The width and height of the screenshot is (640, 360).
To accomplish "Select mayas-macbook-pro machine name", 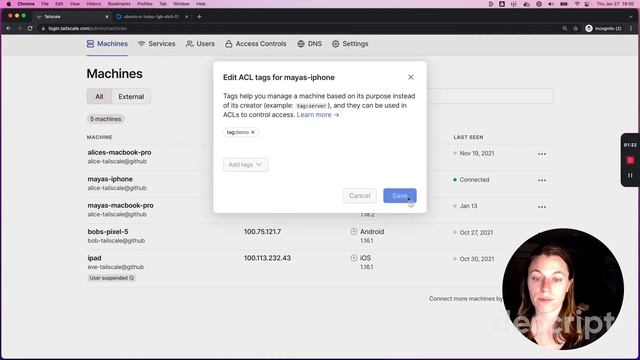I will pos(120,205).
